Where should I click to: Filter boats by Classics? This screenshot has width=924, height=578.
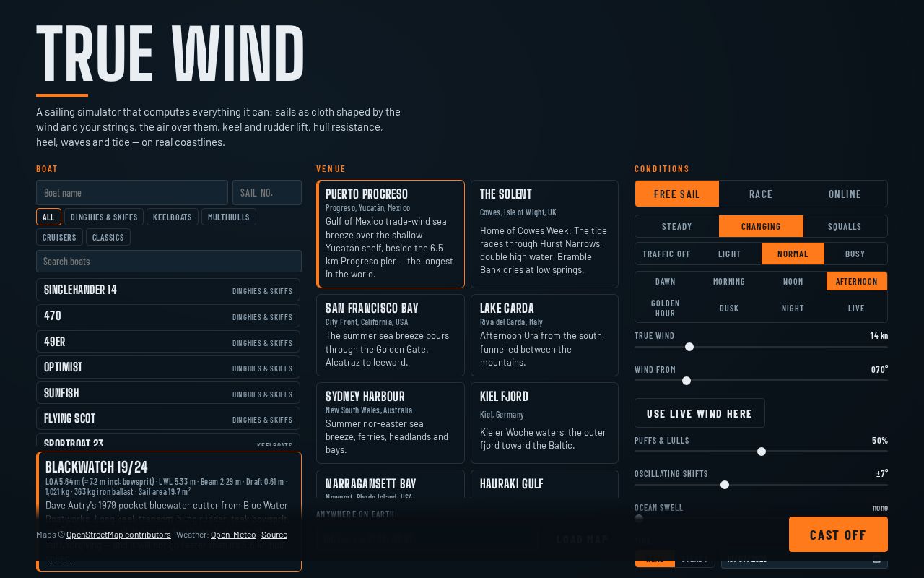point(108,237)
